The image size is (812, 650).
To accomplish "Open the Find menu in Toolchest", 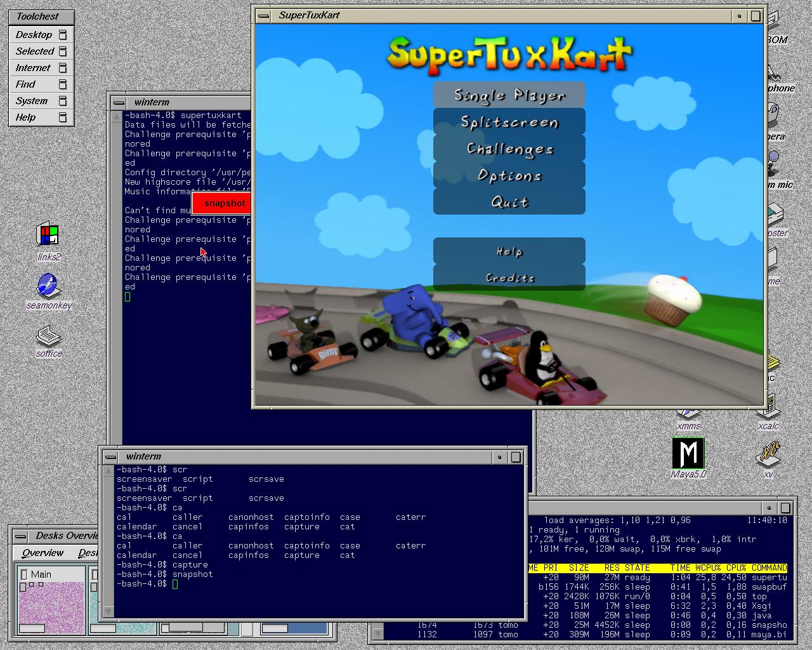I will [41, 84].
